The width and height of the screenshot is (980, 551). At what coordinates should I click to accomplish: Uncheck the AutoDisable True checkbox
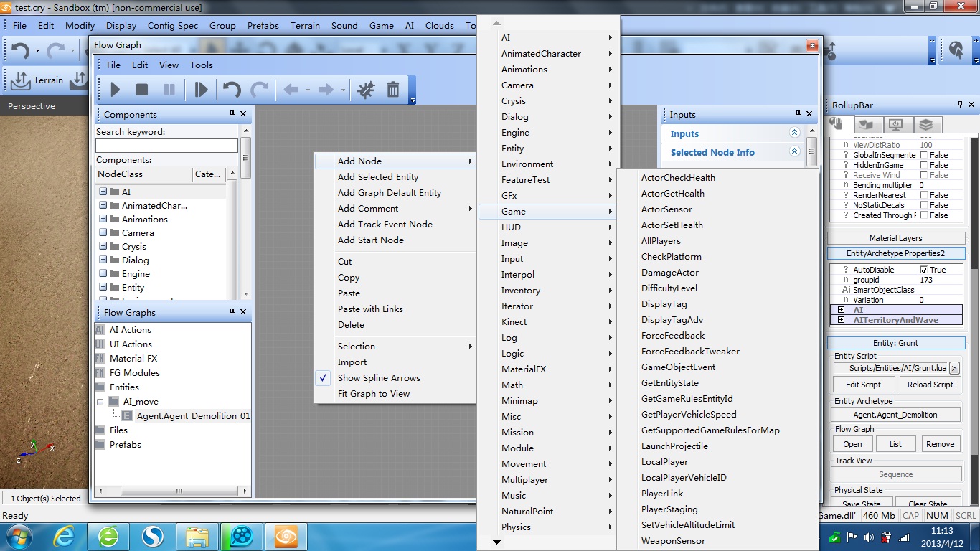point(923,270)
